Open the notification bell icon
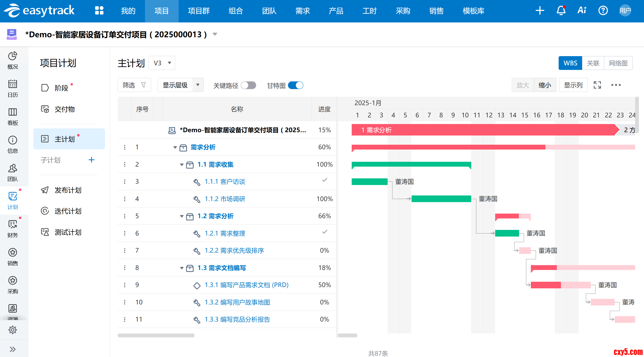The height and width of the screenshot is (357, 644). pos(561,11)
